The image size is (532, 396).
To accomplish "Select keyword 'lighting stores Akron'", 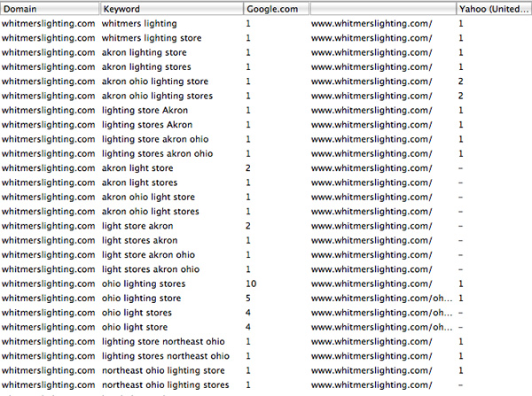I will pos(147,125).
